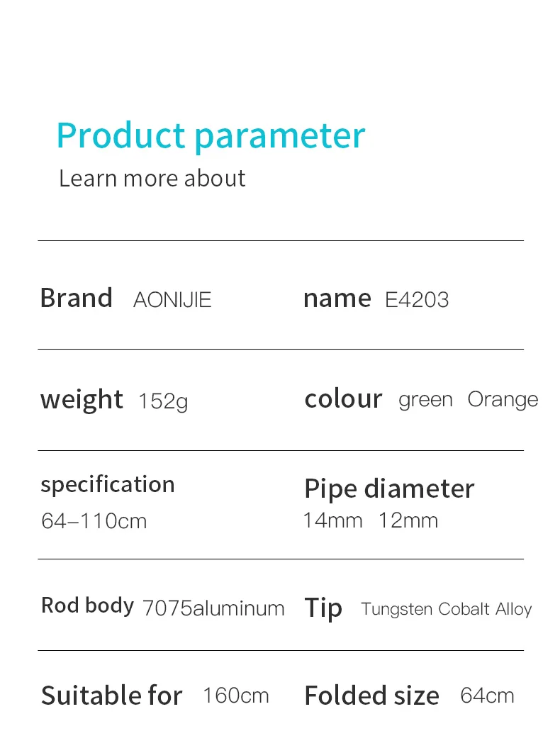
Task: Open the Learn more about link
Action: pos(152,178)
